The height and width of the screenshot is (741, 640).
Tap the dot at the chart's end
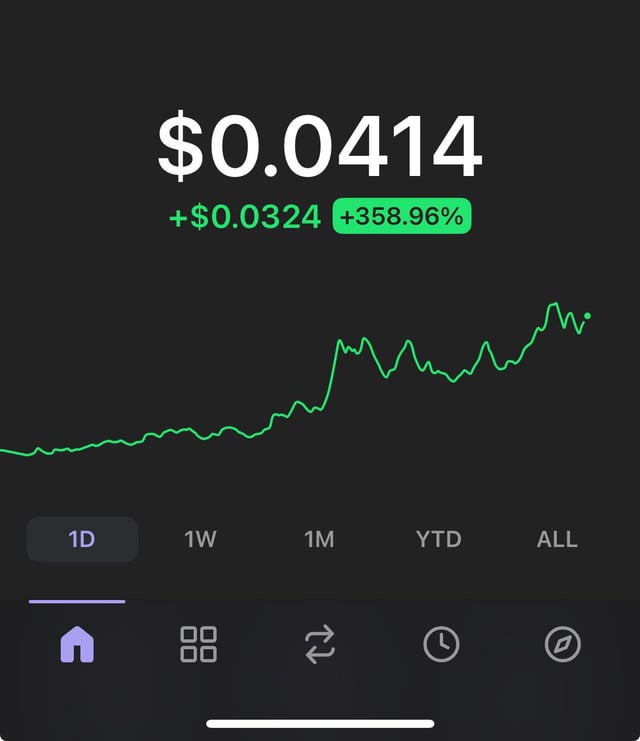pyautogui.click(x=588, y=316)
